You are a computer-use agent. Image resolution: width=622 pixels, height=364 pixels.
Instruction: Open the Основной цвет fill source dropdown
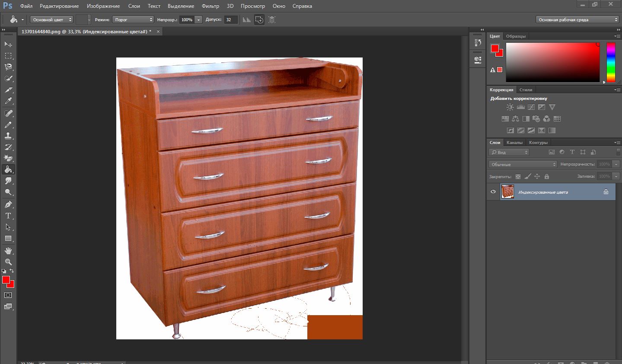[x=51, y=19]
